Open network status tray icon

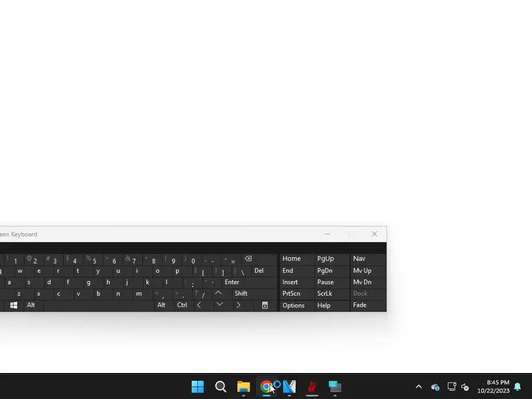click(x=451, y=387)
